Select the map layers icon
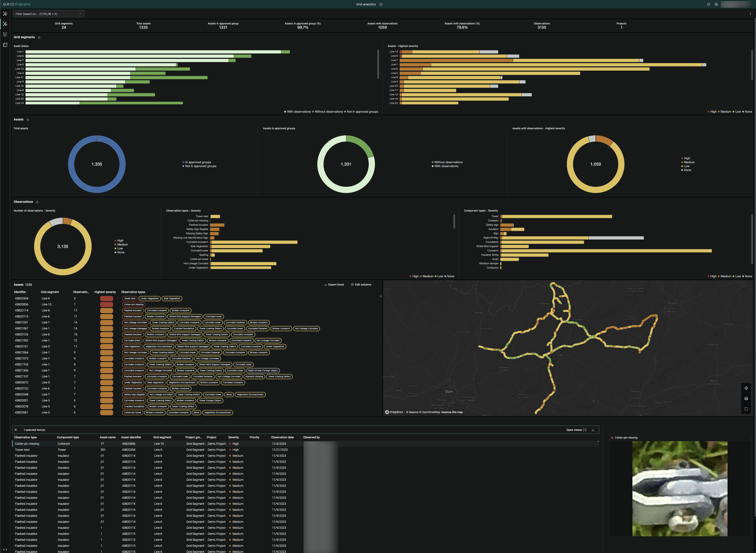 (x=746, y=398)
